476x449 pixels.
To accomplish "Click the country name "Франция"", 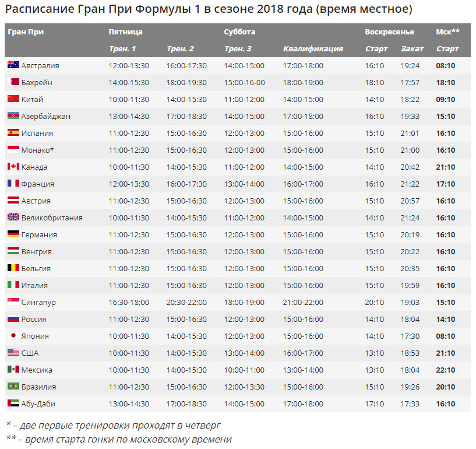I will pyautogui.click(x=38, y=184).
